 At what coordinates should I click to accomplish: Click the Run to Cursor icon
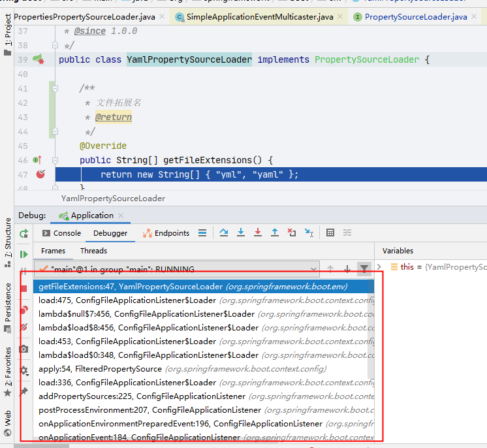tap(309, 232)
